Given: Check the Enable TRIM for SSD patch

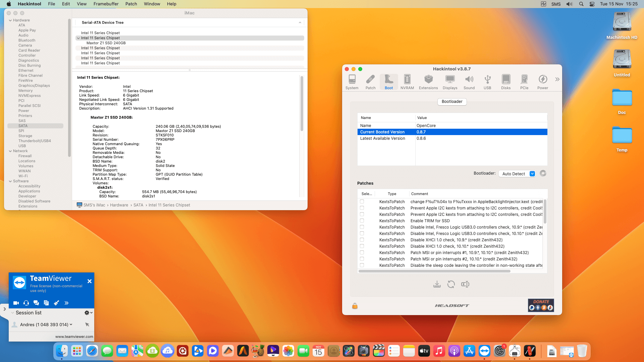Looking at the screenshot, I should tap(362, 221).
